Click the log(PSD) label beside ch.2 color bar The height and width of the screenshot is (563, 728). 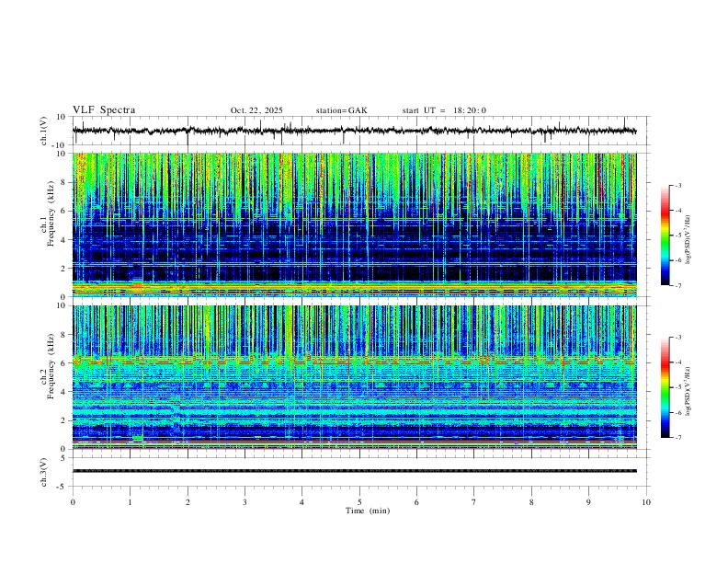pos(688,391)
